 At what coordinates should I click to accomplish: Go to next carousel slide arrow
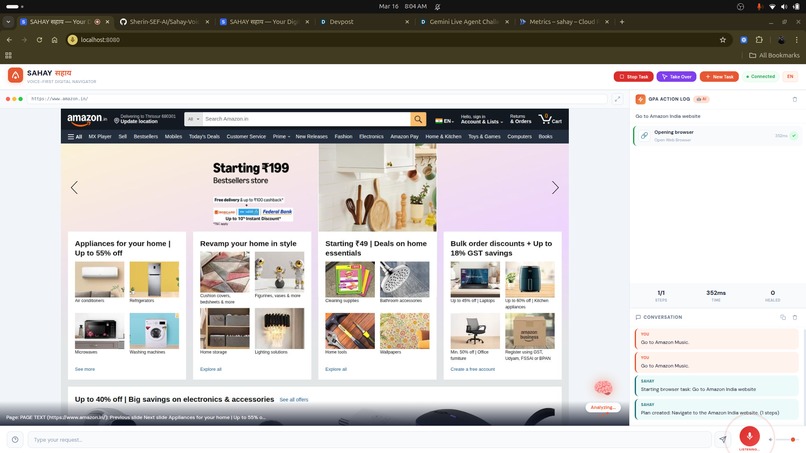point(555,187)
